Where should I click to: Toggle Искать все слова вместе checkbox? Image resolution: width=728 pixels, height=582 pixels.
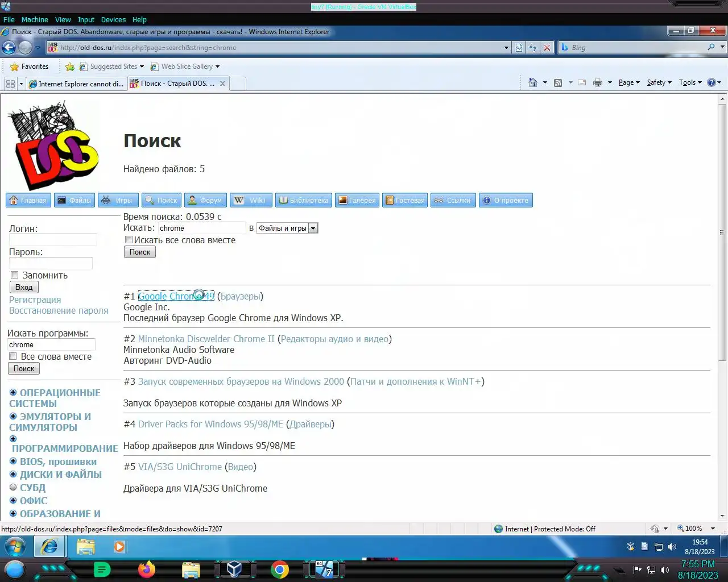coord(129,240)
